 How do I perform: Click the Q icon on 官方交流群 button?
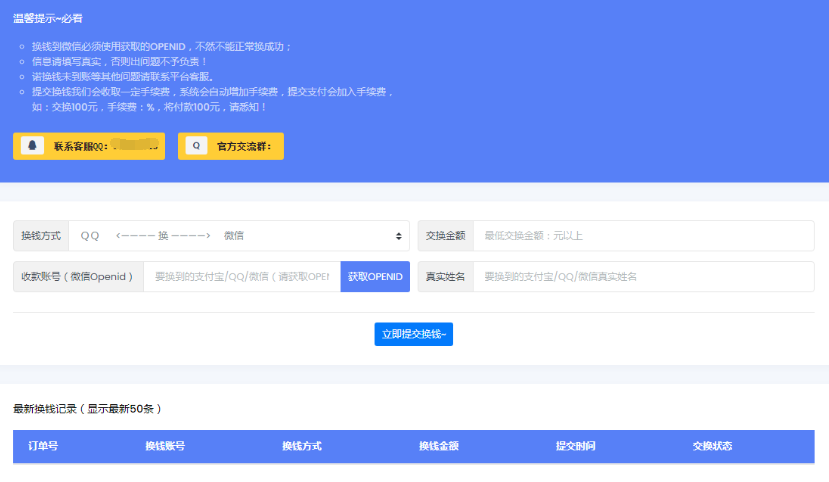tap(196, 146)
